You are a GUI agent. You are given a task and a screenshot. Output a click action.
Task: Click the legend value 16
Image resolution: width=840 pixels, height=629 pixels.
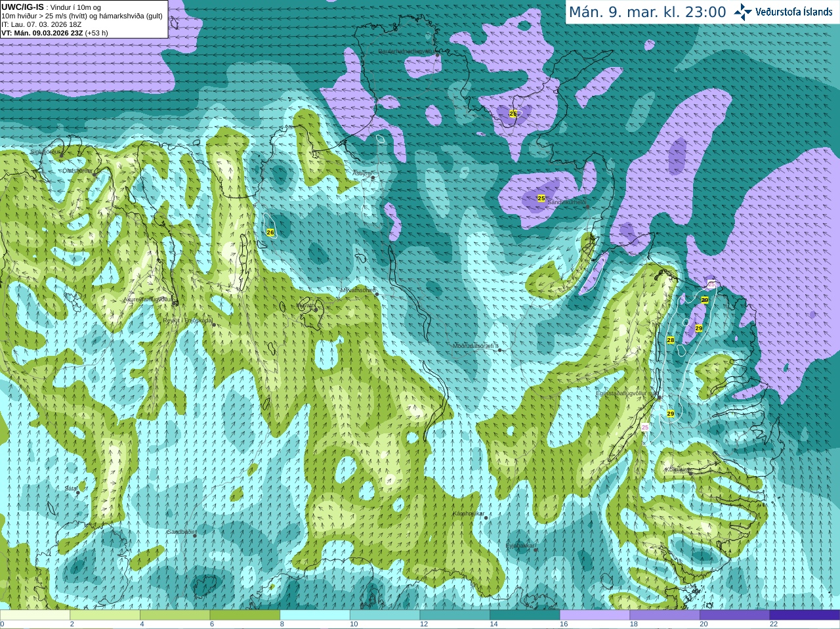tap(564, 624)
